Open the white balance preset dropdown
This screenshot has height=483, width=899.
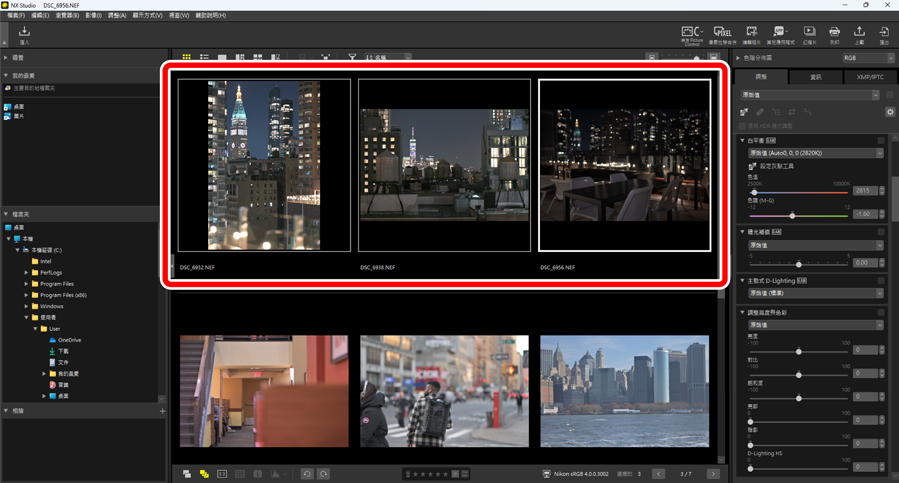click(811, 153)
